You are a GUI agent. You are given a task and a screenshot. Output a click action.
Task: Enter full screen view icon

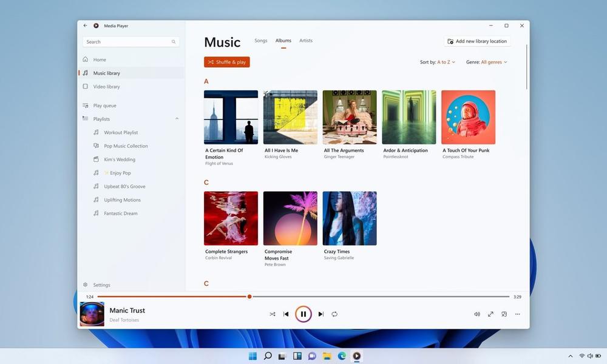(490, 314)
